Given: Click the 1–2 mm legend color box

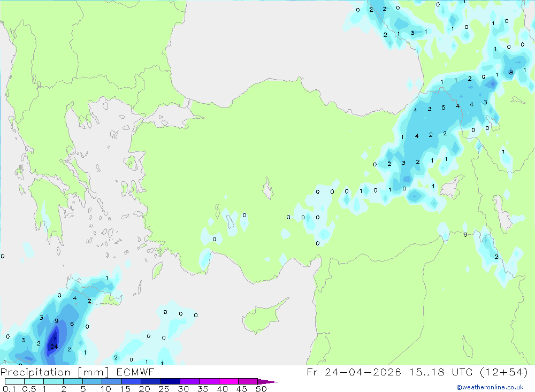Looking at the screenshot, I should pos(53,381).
